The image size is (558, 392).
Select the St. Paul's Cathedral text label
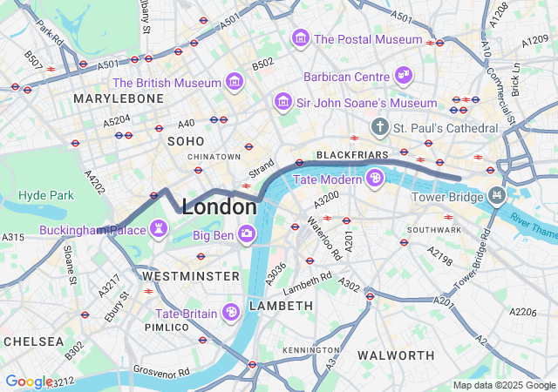446,128
